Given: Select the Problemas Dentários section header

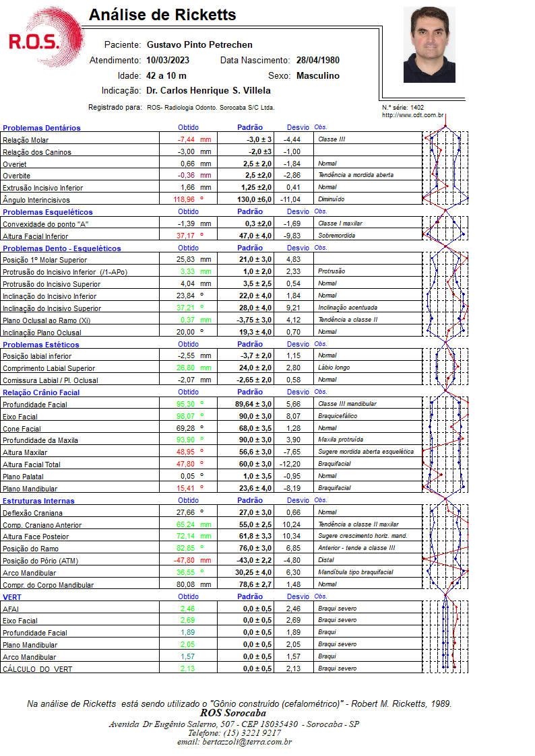Looking at the screenshot, I should (42, 128).
